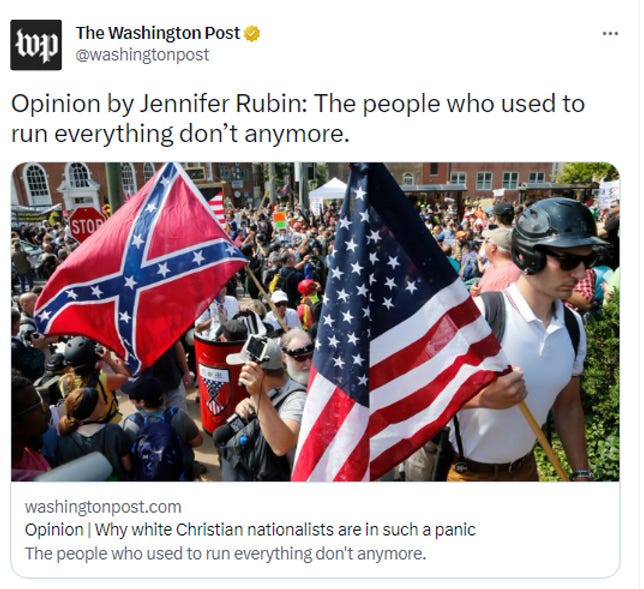
Task: Open article titled Why white Christian nationalists
Action: [x=250, y=530]
